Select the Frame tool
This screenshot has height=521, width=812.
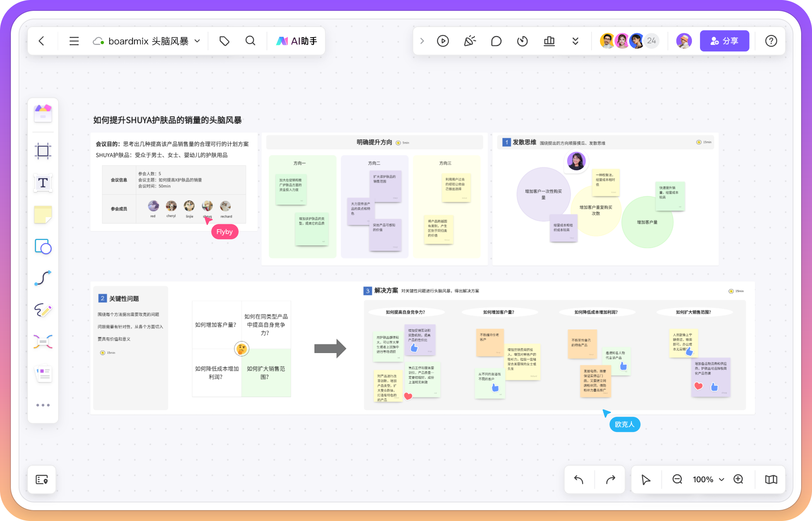point(43,151)
